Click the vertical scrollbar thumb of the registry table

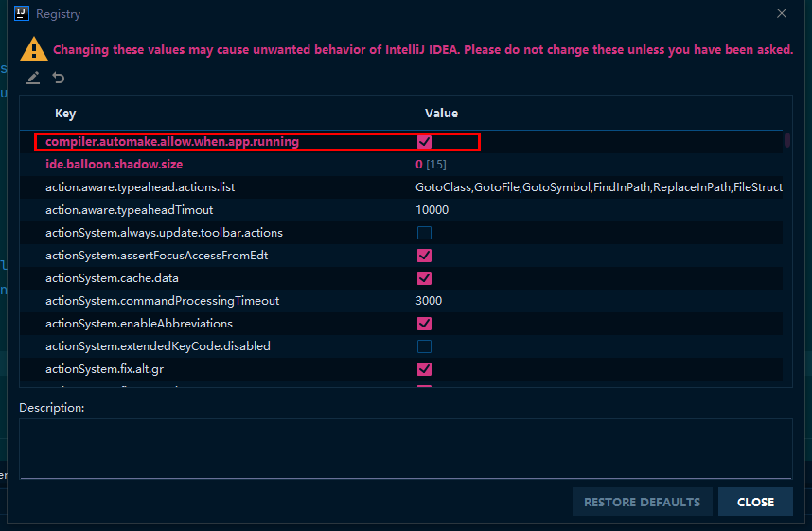click(787, 140)
